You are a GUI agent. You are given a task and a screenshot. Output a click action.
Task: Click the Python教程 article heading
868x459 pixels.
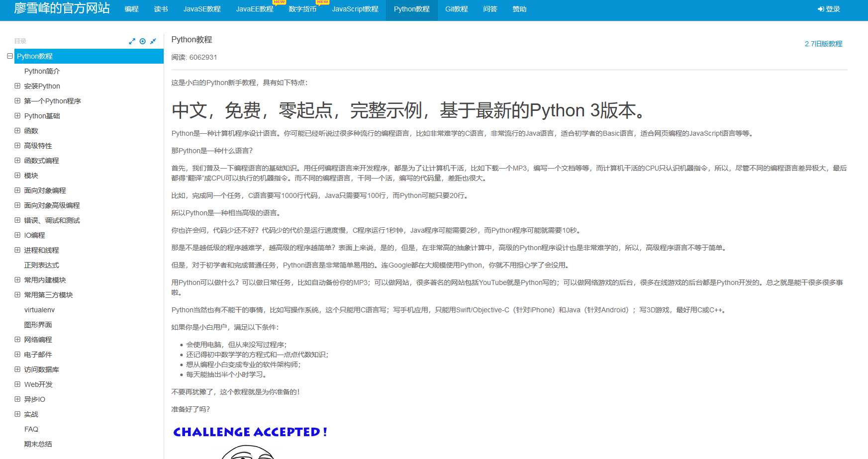[192, 40]
